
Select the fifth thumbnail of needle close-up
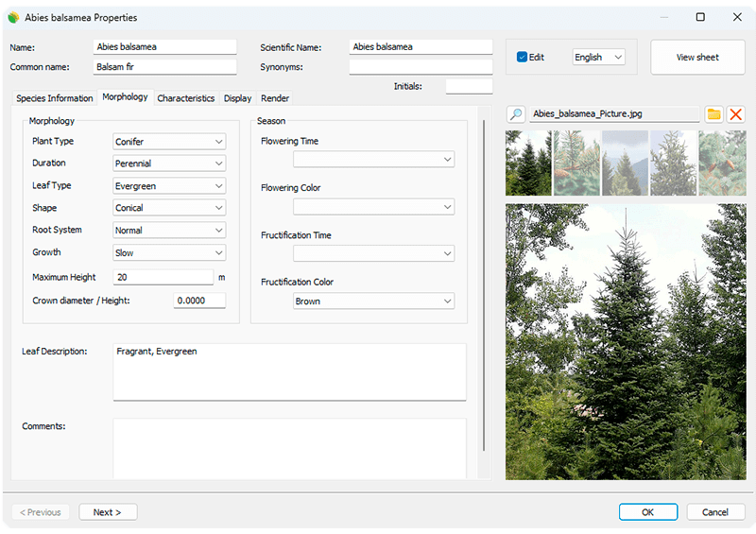[722, 164]
